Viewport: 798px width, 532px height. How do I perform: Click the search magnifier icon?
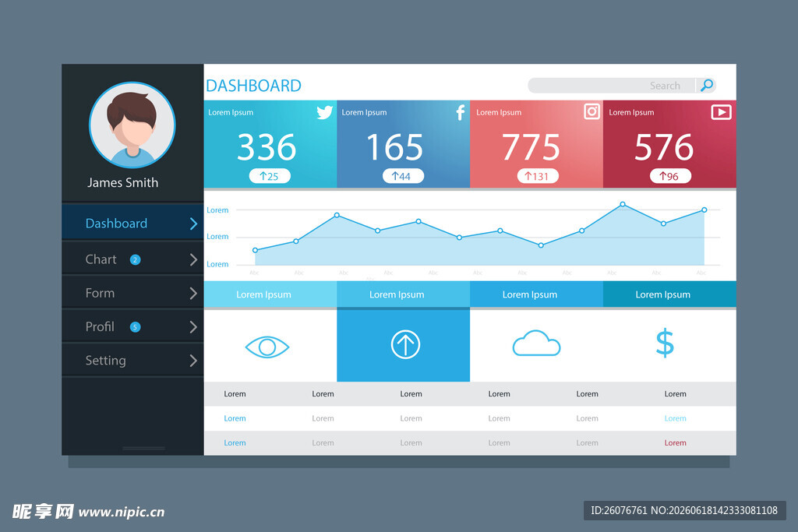706,85
